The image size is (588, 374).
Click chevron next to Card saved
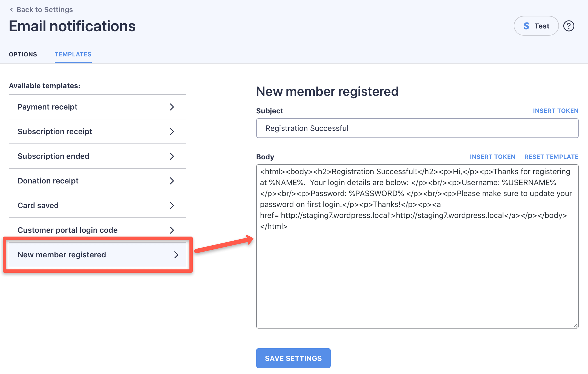[172, 206]
